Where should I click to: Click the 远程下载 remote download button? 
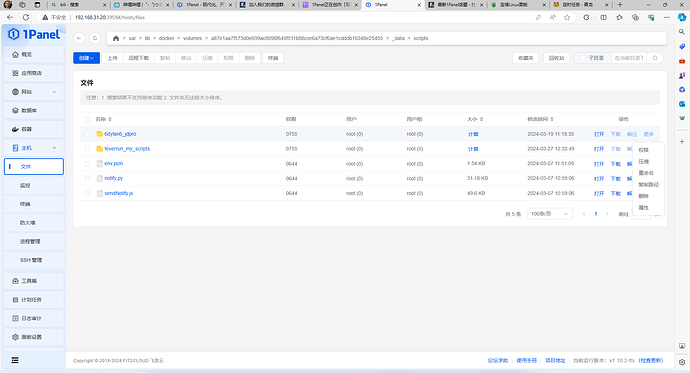point(139,58)
